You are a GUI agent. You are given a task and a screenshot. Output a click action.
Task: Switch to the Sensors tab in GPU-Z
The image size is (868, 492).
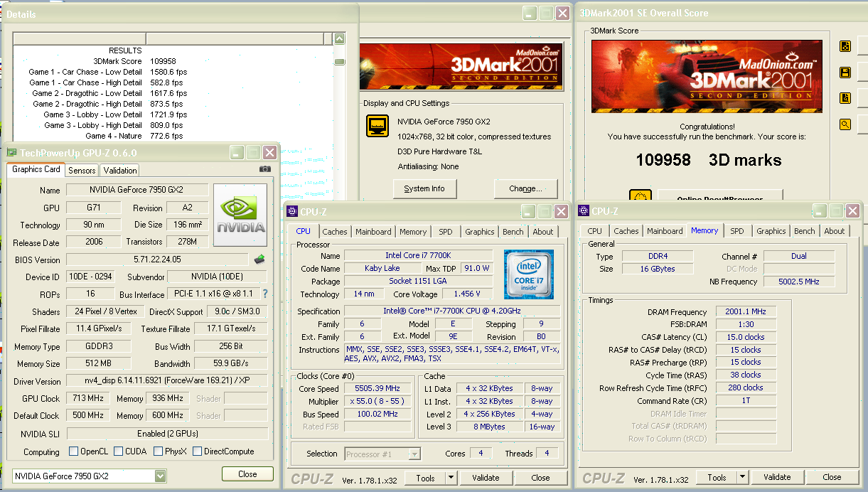click(82, 171)
